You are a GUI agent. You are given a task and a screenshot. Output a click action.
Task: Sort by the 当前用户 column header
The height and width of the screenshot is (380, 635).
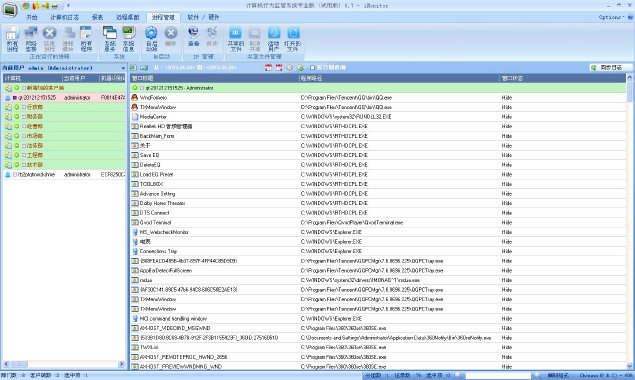pos(80,78)
